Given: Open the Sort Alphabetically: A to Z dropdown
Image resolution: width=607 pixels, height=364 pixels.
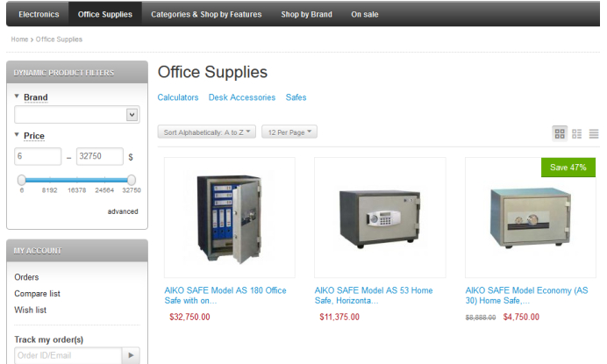Looking at the screenshot, I should [x=207, y=132].
